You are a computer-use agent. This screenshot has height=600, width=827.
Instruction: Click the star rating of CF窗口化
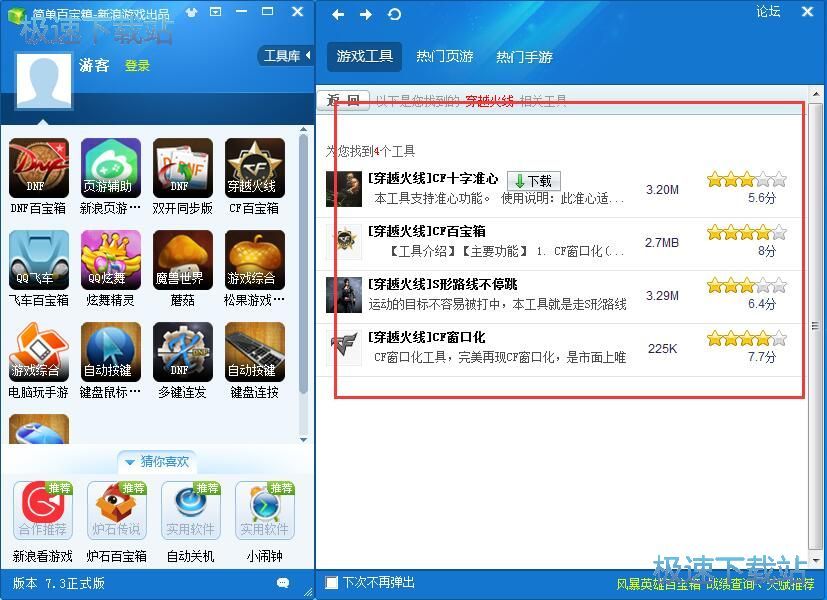(746, 338)
